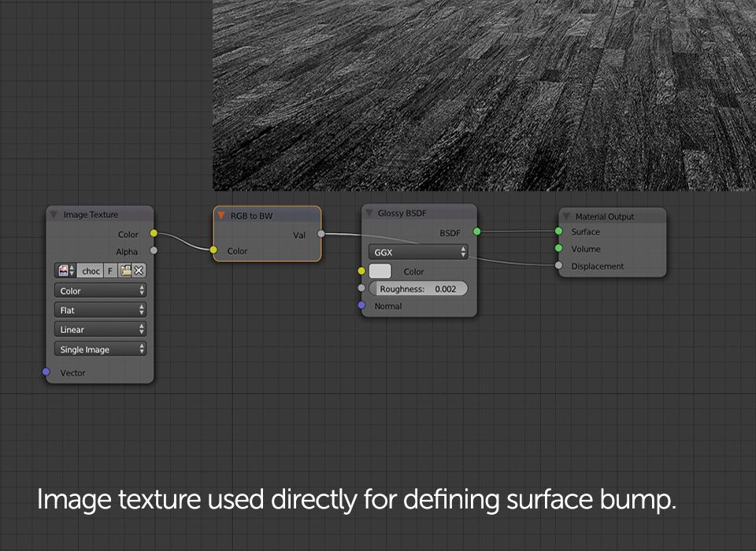The height and width of the screenshot is (551, 756).
Task: Open the Glossy BSDF color swatch
Action: (x=380, y=271)
